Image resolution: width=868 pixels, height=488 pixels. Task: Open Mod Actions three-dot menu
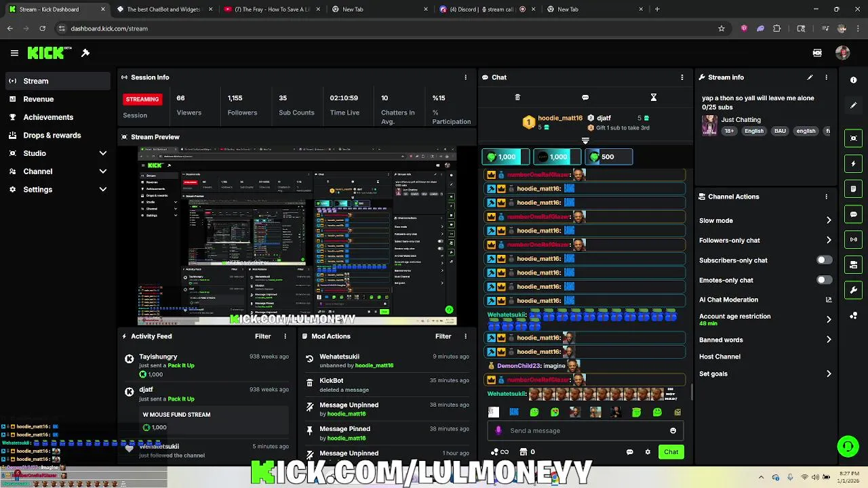click(465, 336)
